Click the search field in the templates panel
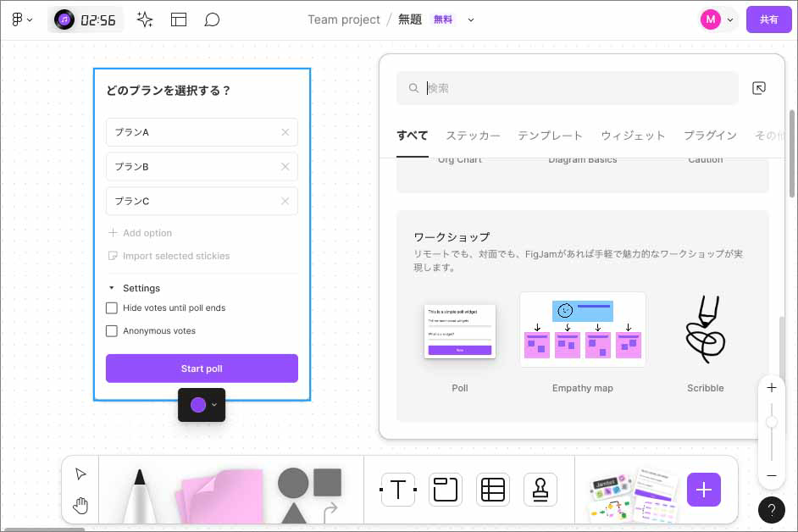This screenshot has height=532, width=798. [566, 87]
